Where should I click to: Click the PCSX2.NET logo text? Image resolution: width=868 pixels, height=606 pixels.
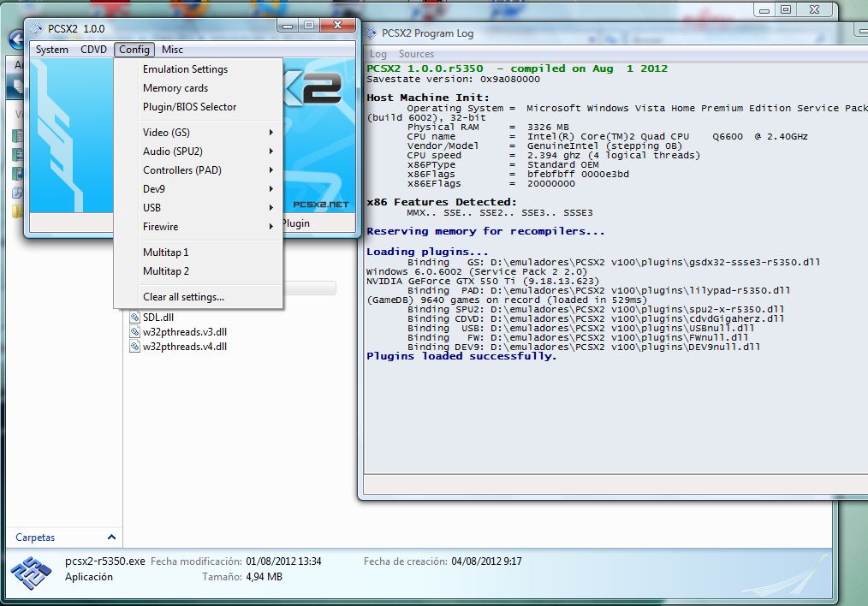[x=320, y=205]
